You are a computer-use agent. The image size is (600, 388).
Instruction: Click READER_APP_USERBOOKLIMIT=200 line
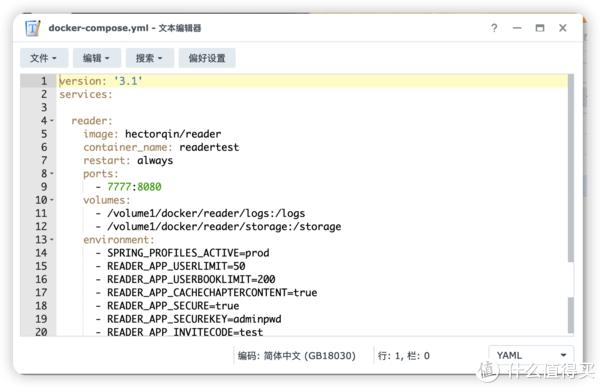pyautogui.click(x=191, y=279)
